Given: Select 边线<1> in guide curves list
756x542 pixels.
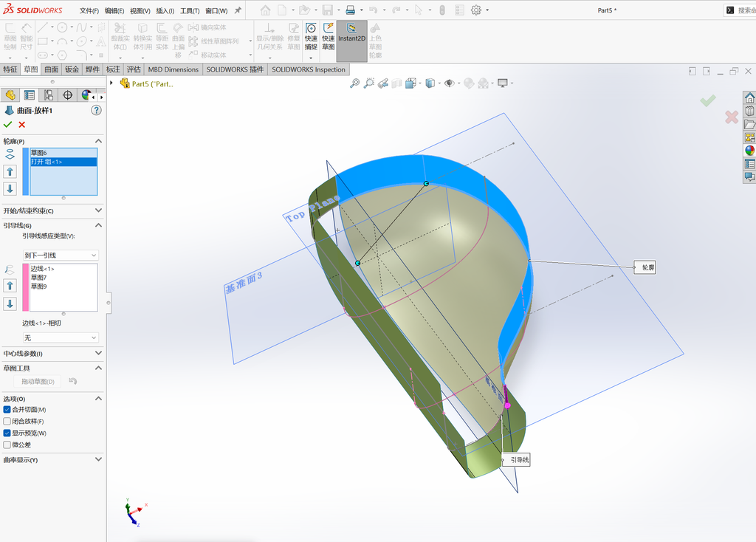Looking at the screenshot, I should (63, 269).
